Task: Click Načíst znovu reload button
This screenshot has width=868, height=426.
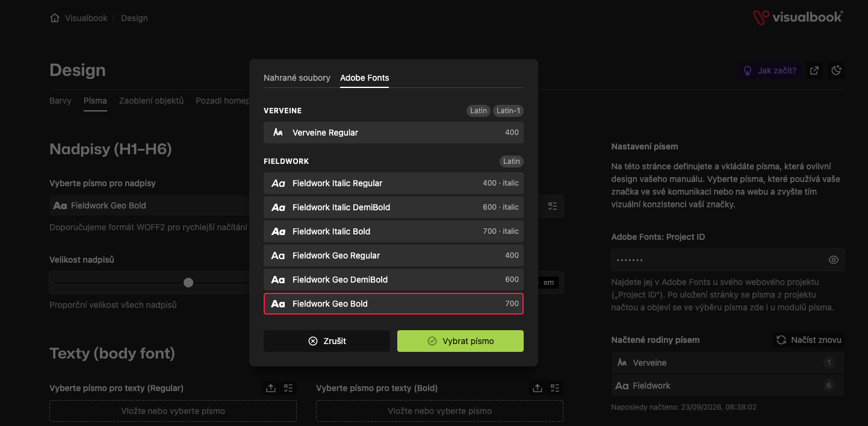Action: point(808,340)
